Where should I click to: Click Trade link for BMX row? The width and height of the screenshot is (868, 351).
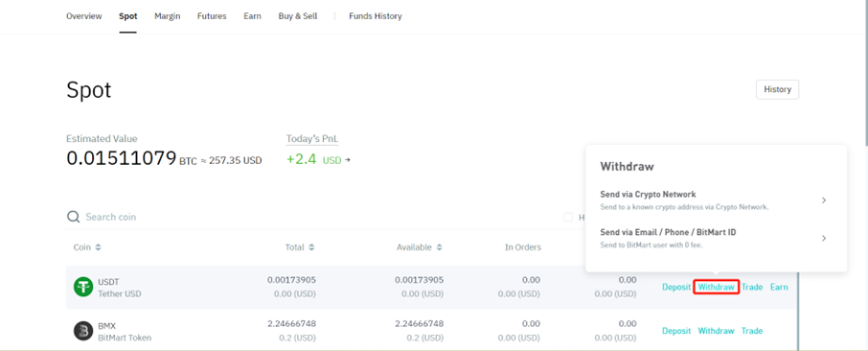click(x=752, y=331)
